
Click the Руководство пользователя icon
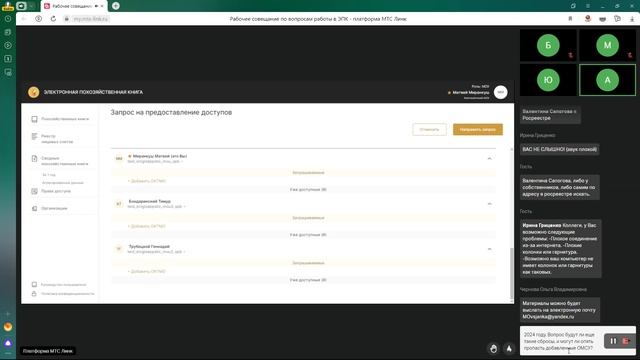(34, 284)
